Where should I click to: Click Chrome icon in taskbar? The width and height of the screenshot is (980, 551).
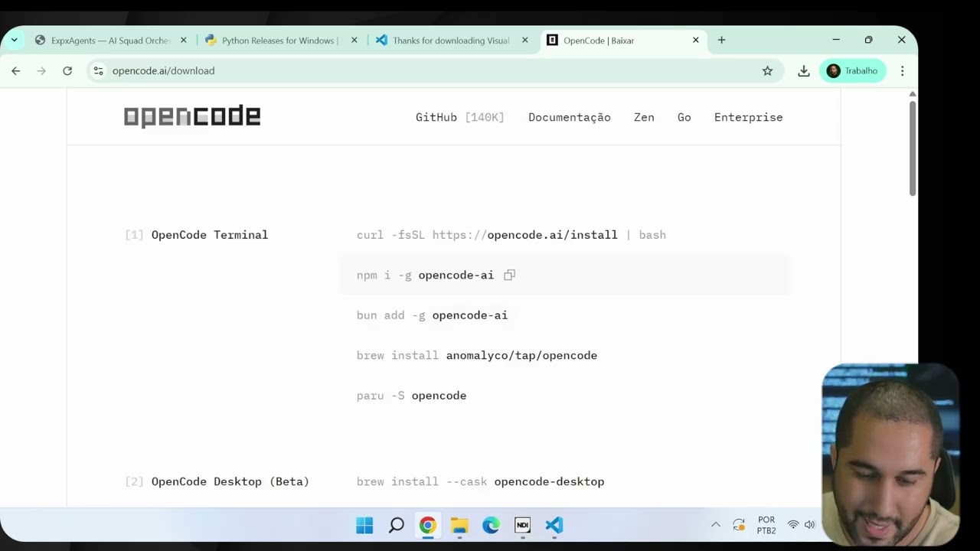tap(427, 525)
